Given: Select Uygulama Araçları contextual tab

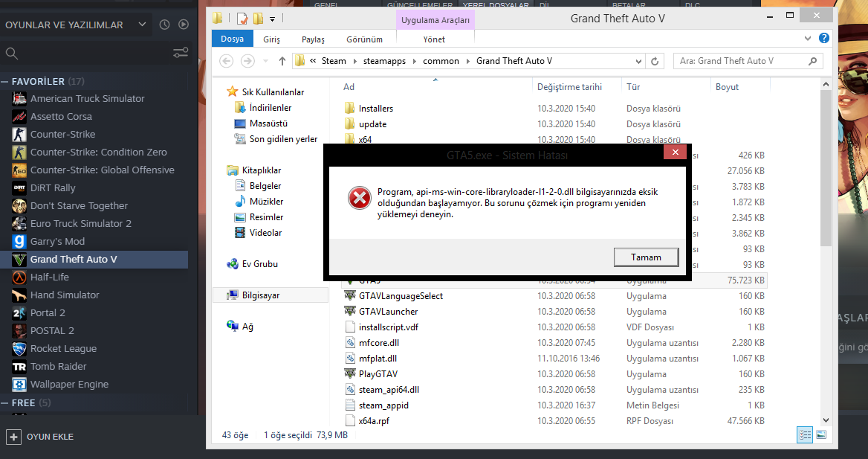Looking at the screenshot, I should pyautogui.click(x=435, y=21).
